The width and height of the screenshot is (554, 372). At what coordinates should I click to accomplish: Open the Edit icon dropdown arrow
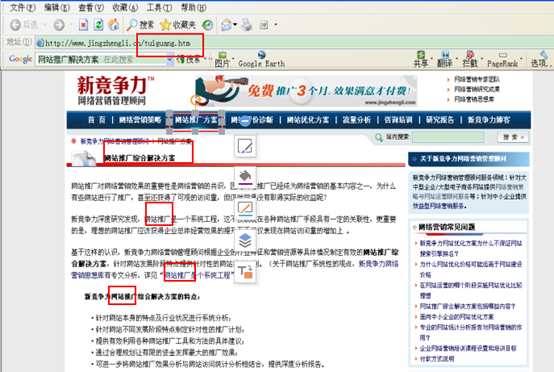[x=276, y=25]
